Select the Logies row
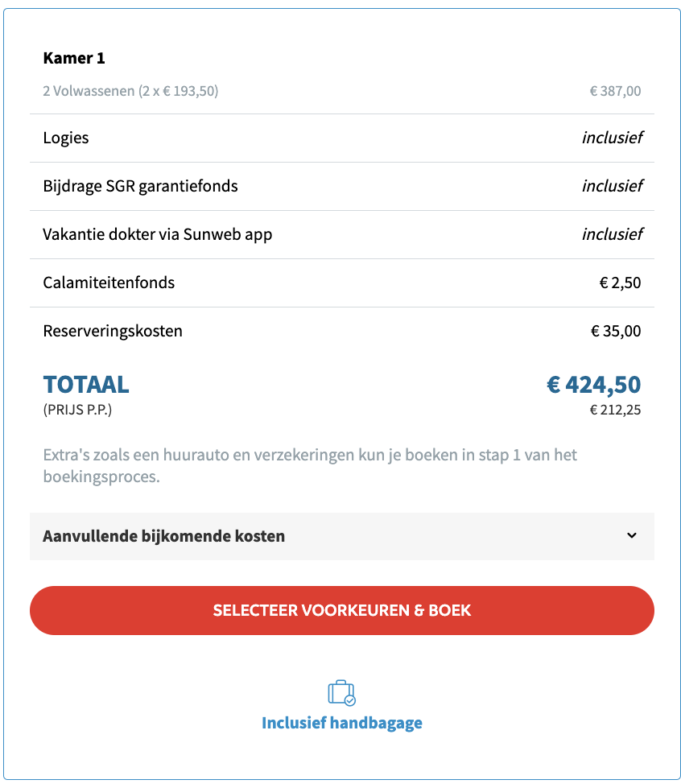Screen dimensions: 681x784 tap(341, 138)
